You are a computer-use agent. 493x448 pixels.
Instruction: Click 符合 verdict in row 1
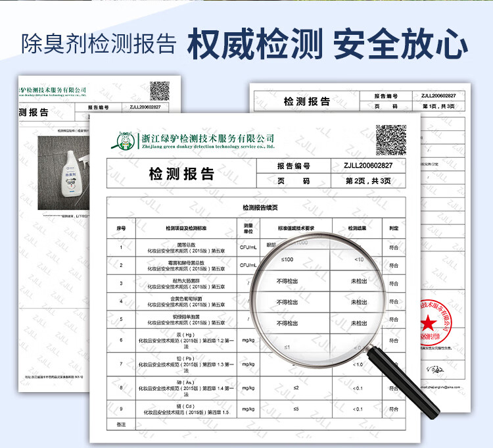[x=394, y=247]
